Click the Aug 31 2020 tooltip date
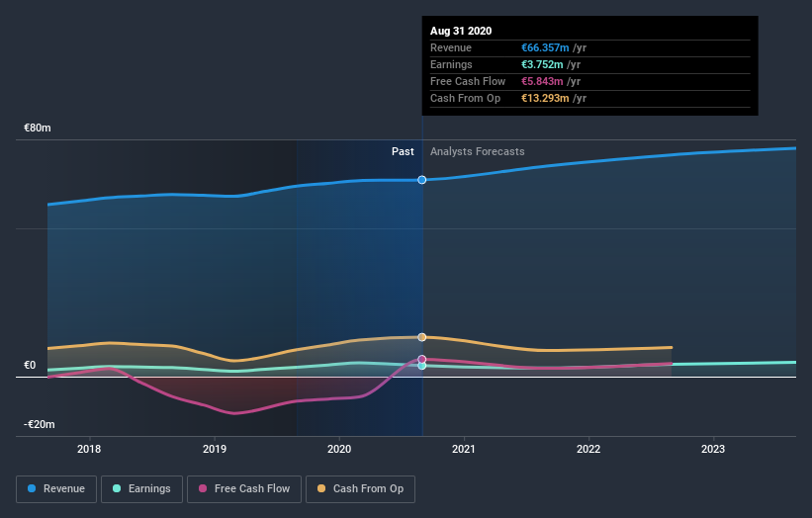The width and height of the screenshot is (812, 518). 461,31
